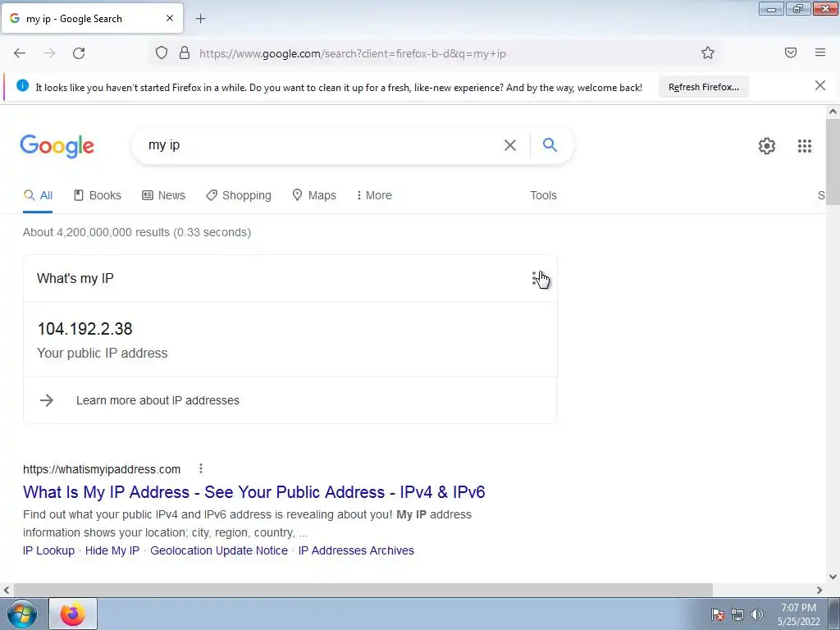This screenshot has width=840, height=630.
Task: Select the All results tab
Action: point(38,195)
